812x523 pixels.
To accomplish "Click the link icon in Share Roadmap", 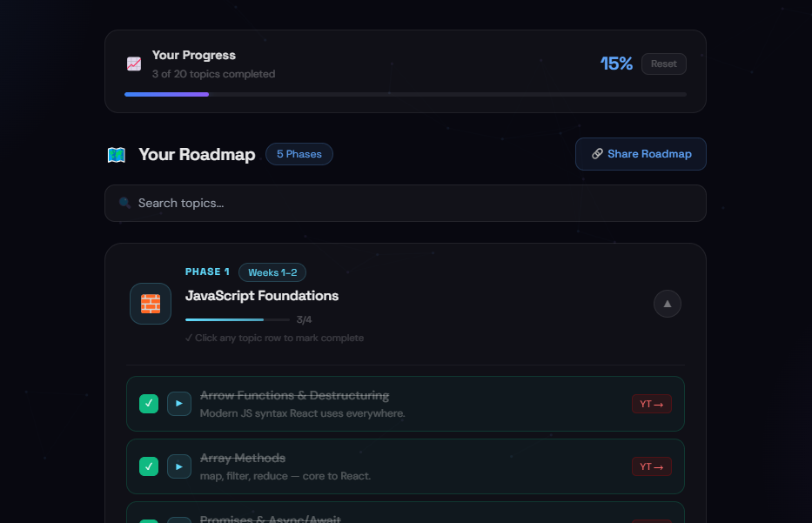I will (597, 154).
